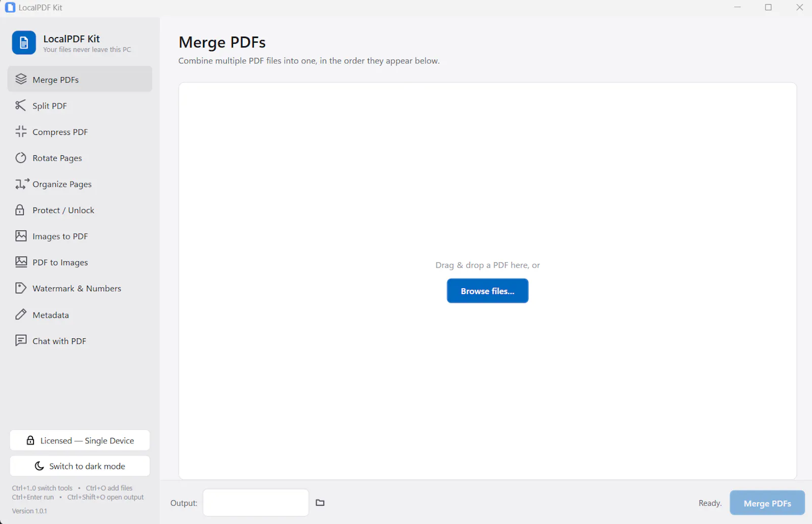The width and height of the screenshot is (812, 524).
Task: Click the 'Ctrl+Enter run' shortcut hint
Action: tap(33, 497)
